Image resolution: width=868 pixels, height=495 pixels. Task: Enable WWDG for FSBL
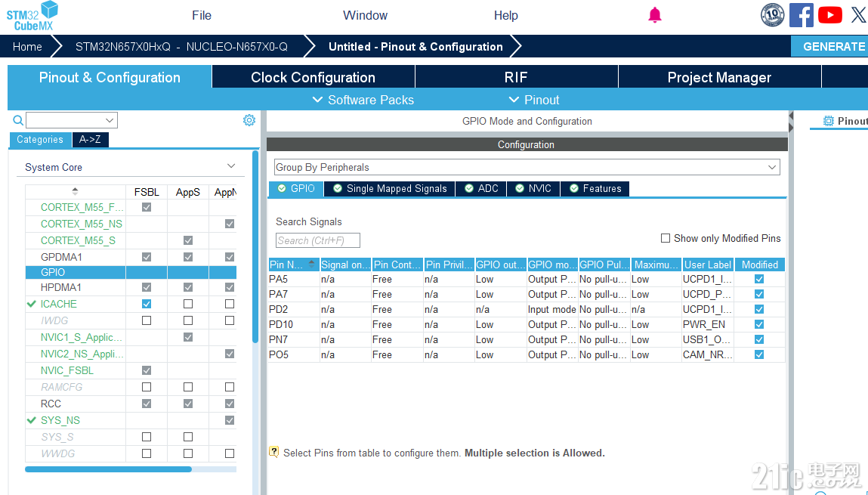[147, 453]
